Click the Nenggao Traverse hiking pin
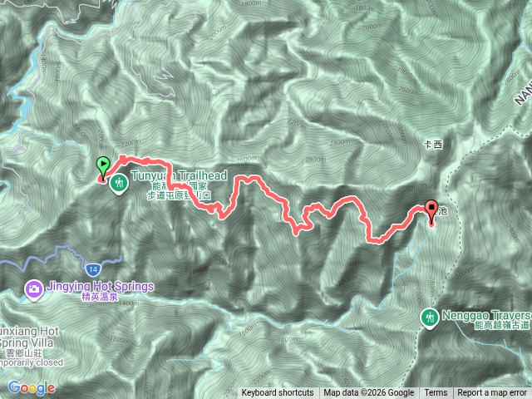The image size is (532, 399). [x=430, y=318]
